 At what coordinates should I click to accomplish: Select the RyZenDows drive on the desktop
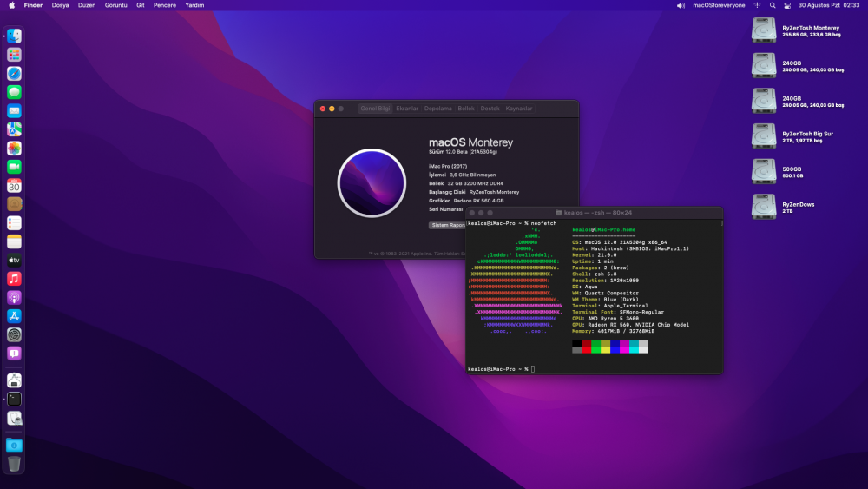tap(763, 207)
